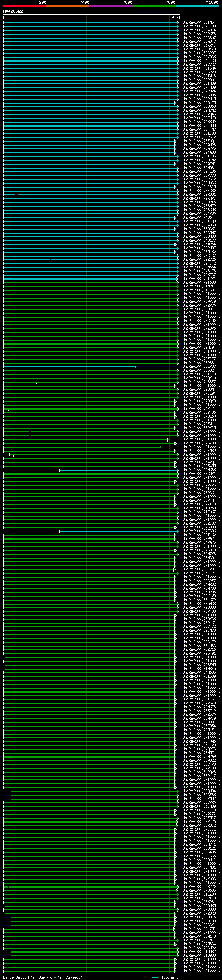Select the UniRef100_B2DBN4 label
The image size is (222, 980).
coord(199,390)
